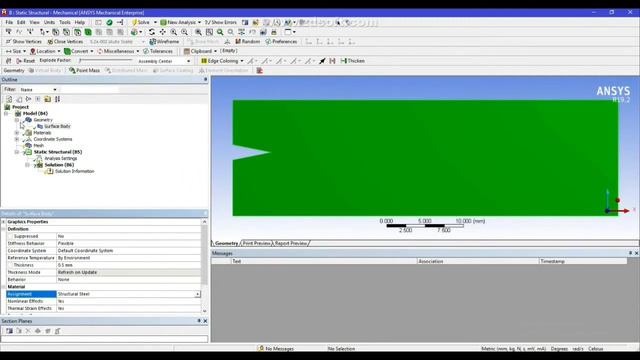The height and width of the screenshot is (360, 640).
Task: Toggle the Suppressed checkbox in Details
Action: tap(11, 236)
